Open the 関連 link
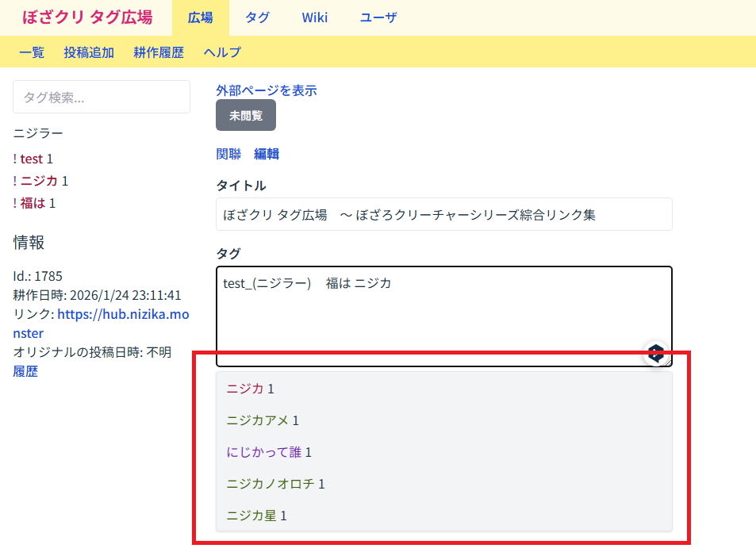Viewport: 756px width, 552px height. coord(228,154)
